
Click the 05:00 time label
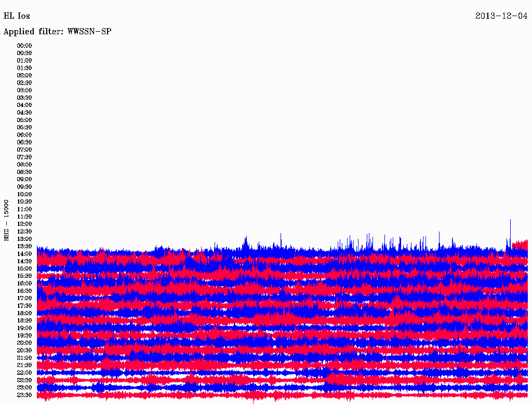click(24, 120)
